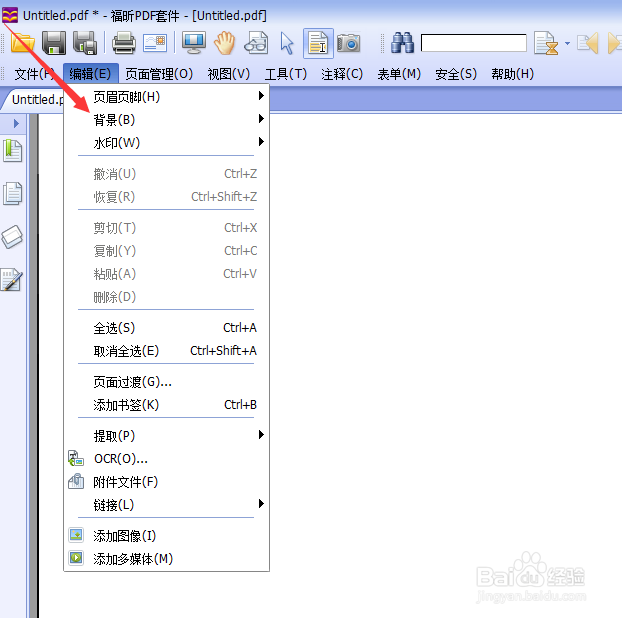Click the grayed 撤消(U) menu entry

[x=167, y=174]
